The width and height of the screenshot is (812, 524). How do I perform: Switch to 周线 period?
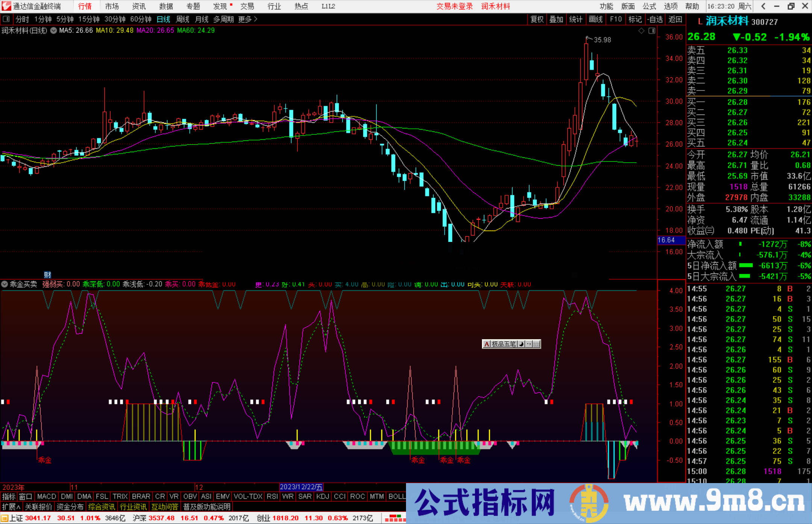[x=183, y=19]
